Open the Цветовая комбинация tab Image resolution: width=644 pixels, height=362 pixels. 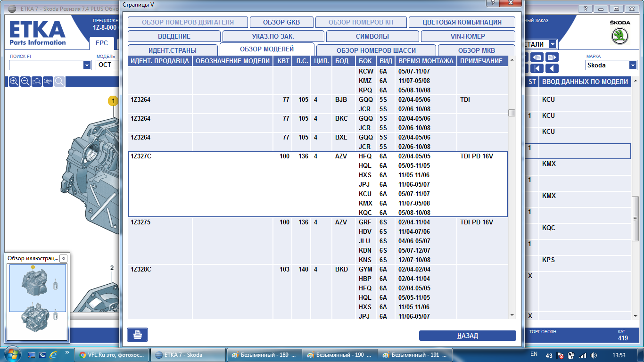pyautogui.click(x=462, y=22)
